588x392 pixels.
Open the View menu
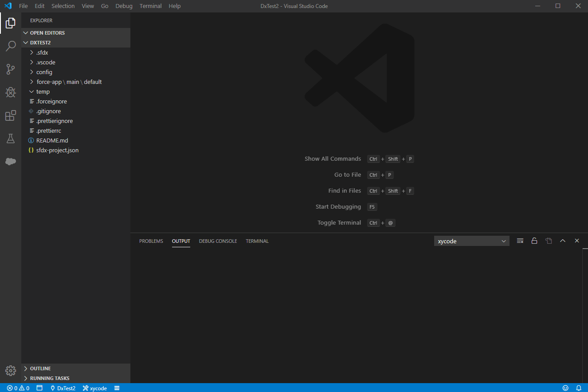click(88, 6)
